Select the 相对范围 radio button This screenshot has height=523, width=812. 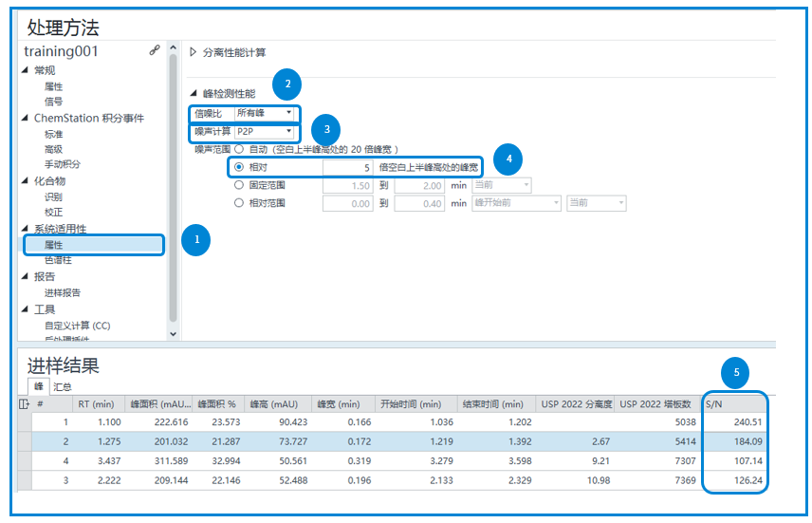tap(239, 203)
